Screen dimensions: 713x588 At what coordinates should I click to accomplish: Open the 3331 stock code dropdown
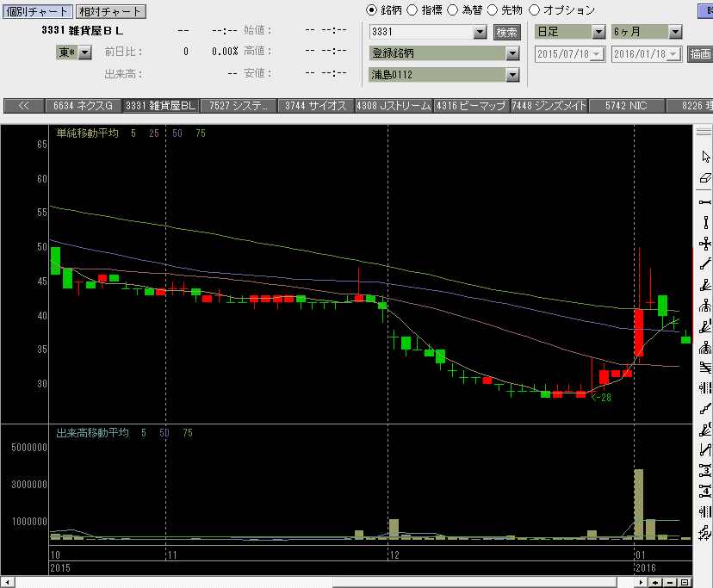click(x=480, y=32)
